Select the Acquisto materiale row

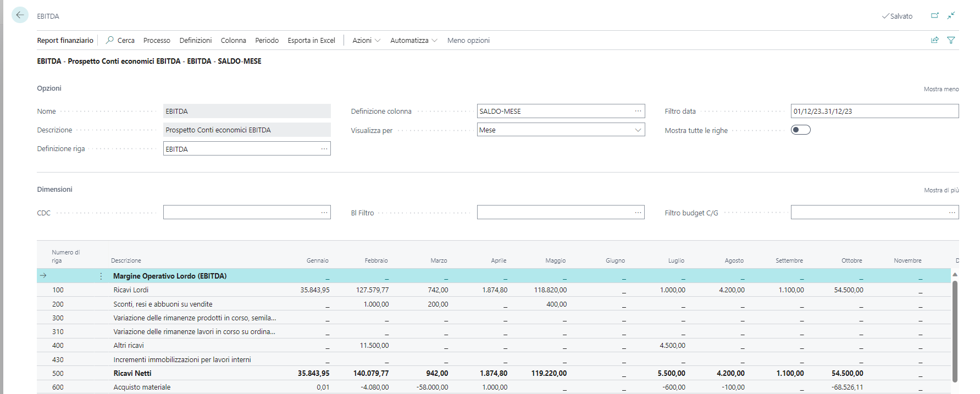click(494, 387)
